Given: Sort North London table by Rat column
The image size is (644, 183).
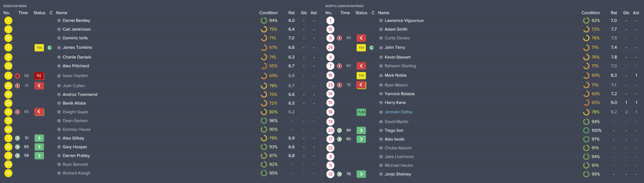Looking at the screenshot, I should (614, 13).
